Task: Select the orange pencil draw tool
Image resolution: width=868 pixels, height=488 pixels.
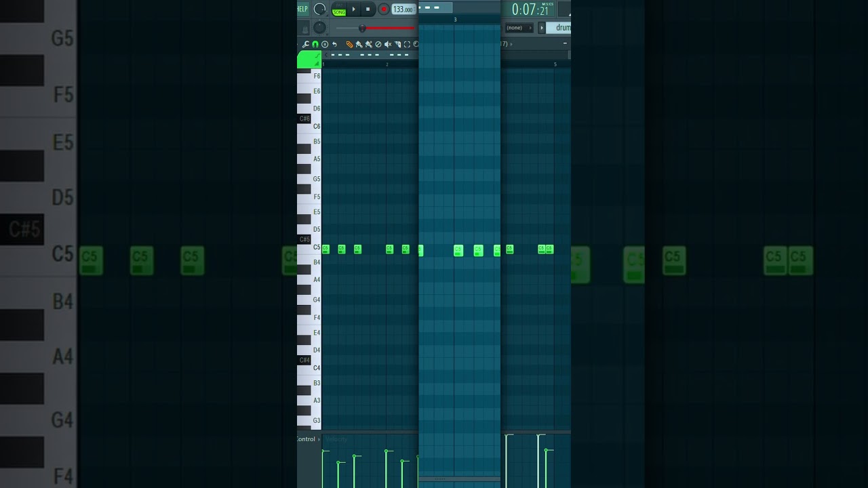Action: (x=350, y=44)
